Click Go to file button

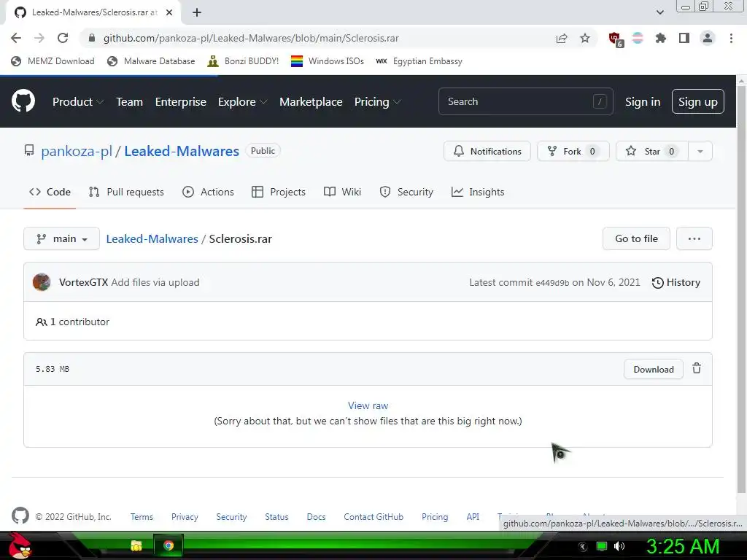[636, 238]
